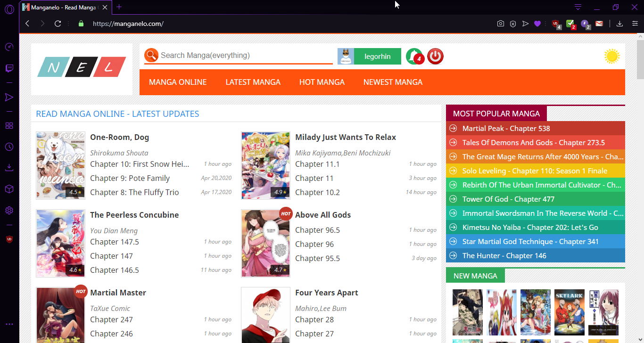Open the HOT MANGA menu
The width and height of the screenshot is (644, 343).
coord(322,82)
